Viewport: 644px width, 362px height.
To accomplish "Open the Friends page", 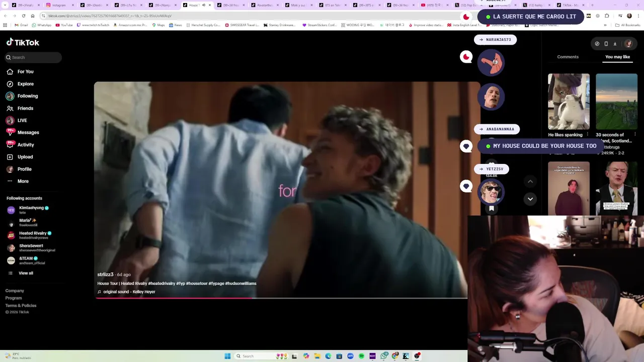I will 20,108.
